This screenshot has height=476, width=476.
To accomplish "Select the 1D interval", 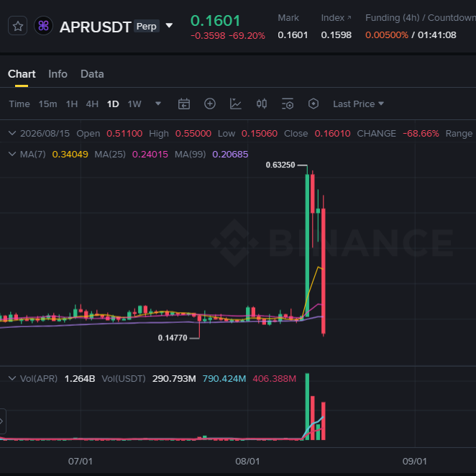I will (x=113, y=104).
